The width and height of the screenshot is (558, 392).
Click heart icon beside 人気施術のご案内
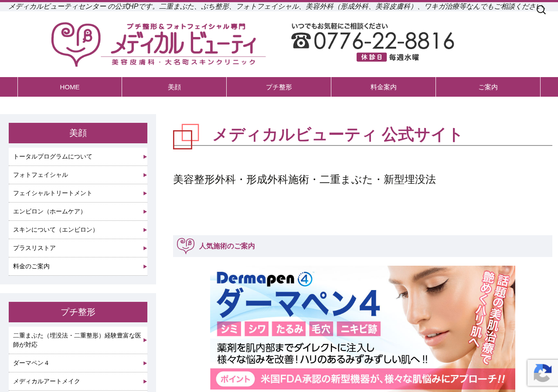pyautogui.click(x=186, y=246)
